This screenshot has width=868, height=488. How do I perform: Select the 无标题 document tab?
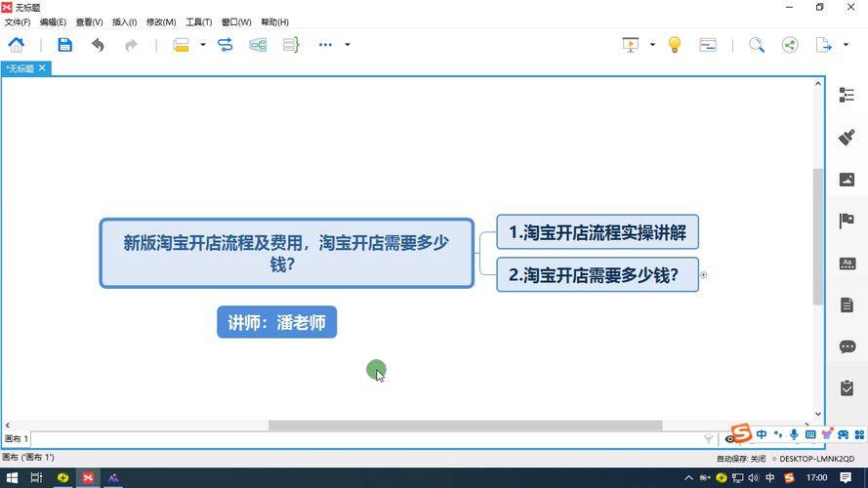point(20,68)
